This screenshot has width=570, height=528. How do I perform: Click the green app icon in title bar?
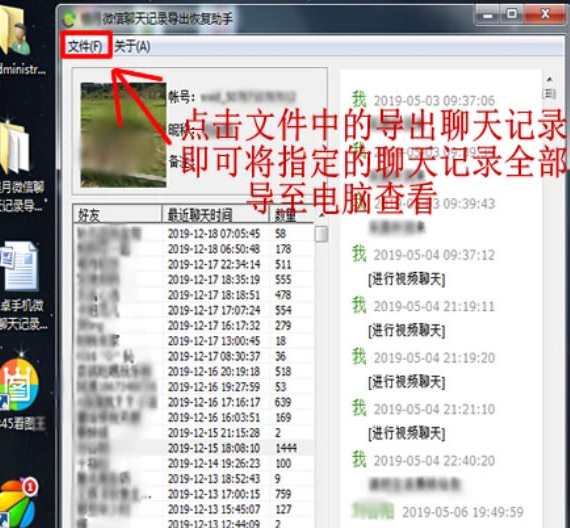coord(69,18)
